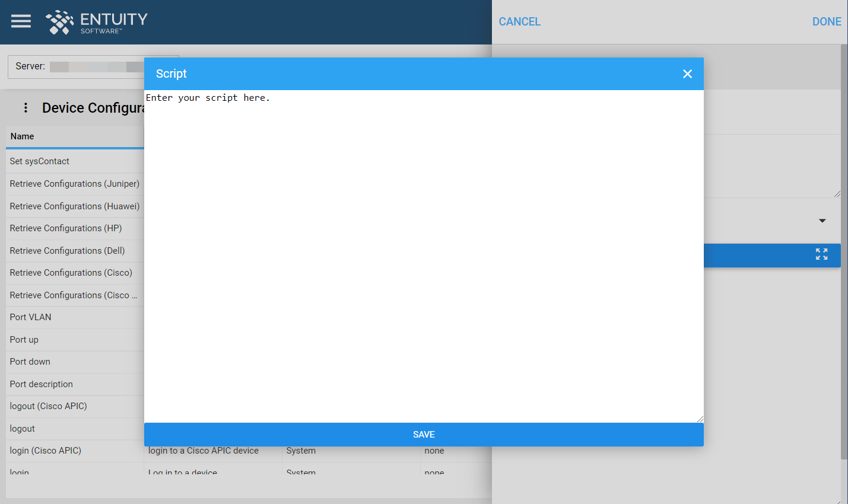Open the hamburger main menu

click(x=21, y=21)
